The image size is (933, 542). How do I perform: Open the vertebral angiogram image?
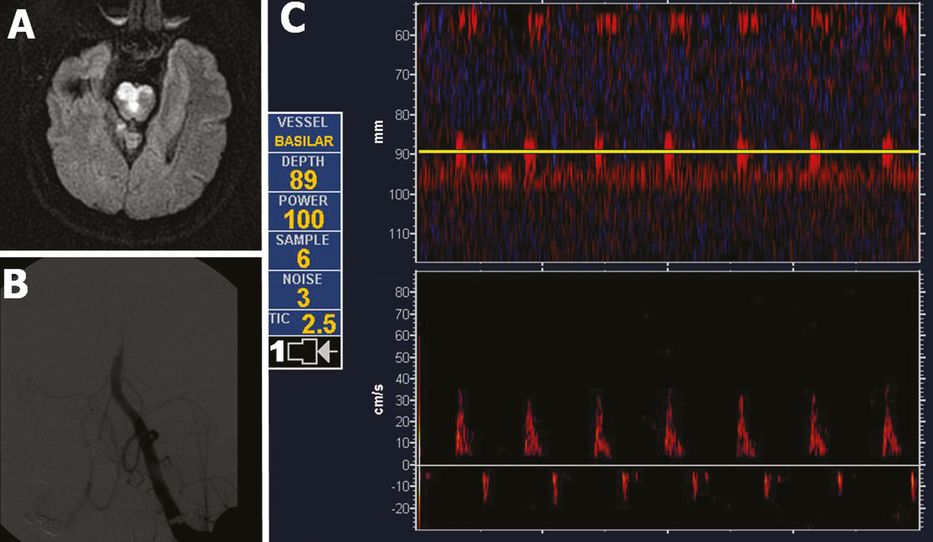(130, 400)
